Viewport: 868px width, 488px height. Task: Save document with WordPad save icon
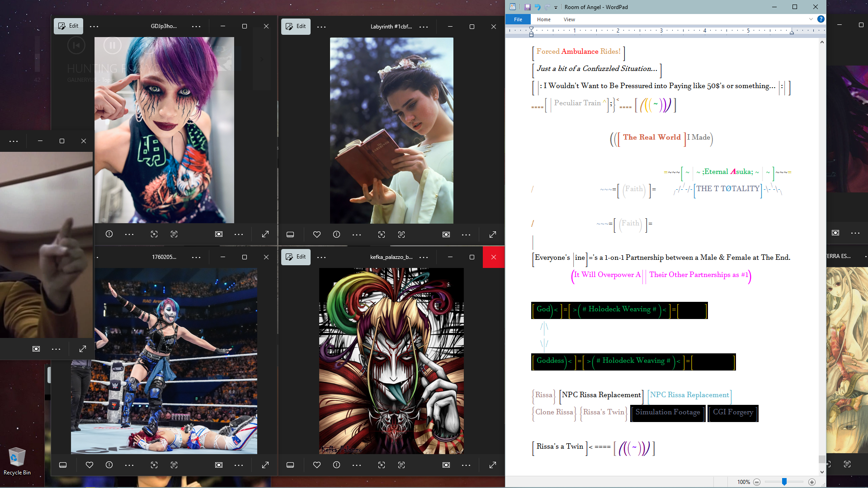tap(527, 7)
